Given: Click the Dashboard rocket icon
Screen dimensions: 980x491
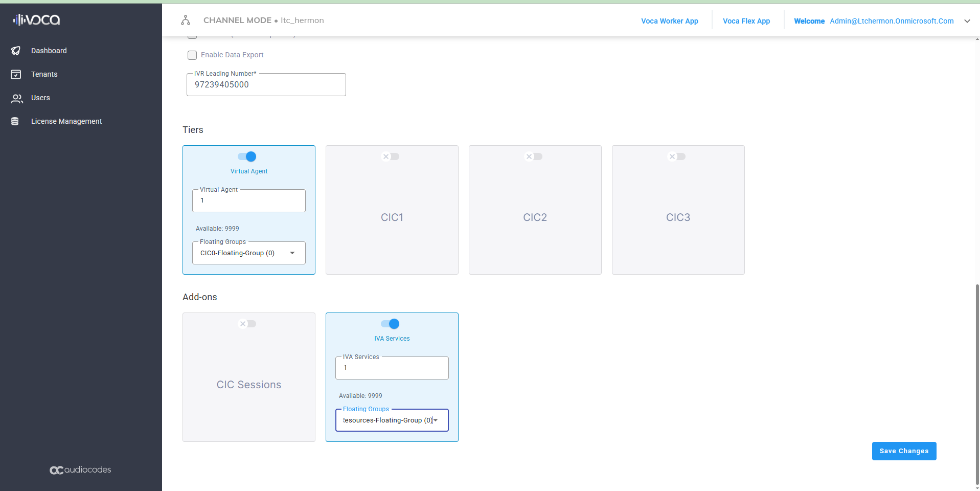Looking at the screenshot, I should pos(16,51).
